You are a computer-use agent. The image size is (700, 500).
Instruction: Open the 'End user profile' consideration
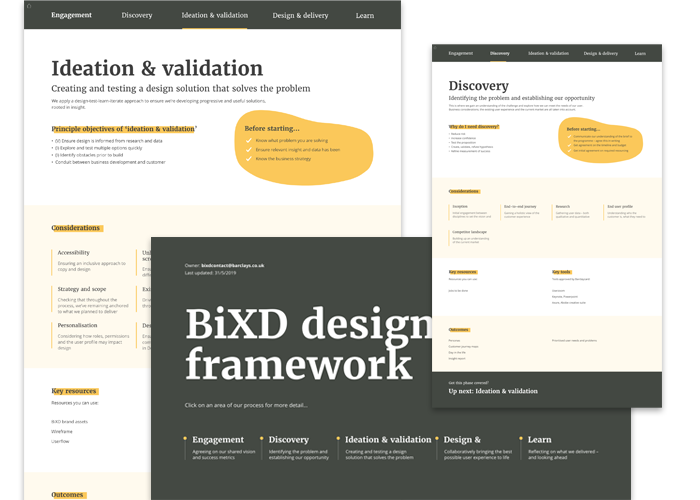coord(626,212)
